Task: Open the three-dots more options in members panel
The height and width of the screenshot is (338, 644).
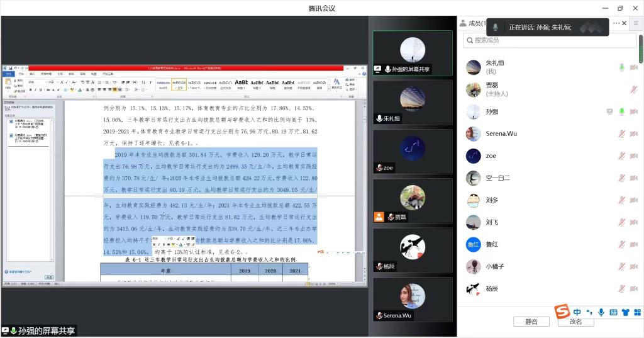Action: pos(616,23)
